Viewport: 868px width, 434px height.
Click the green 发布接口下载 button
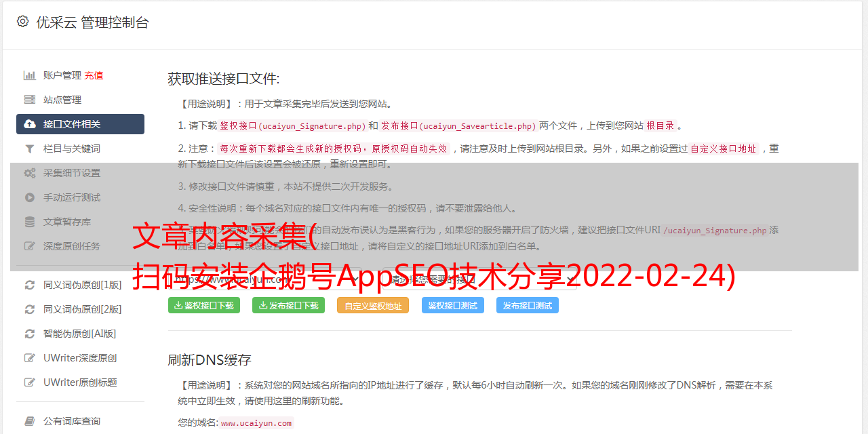point(289,305)
